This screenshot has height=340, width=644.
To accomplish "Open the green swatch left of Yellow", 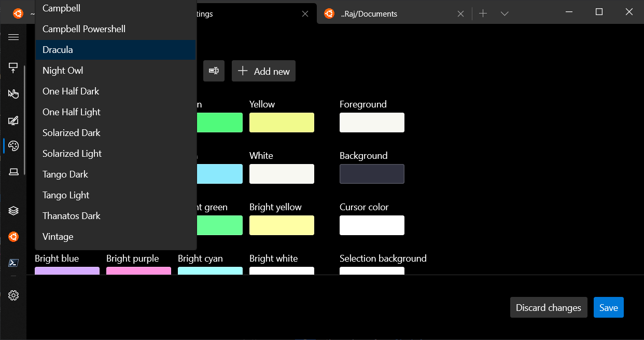I will pos(220,123).
